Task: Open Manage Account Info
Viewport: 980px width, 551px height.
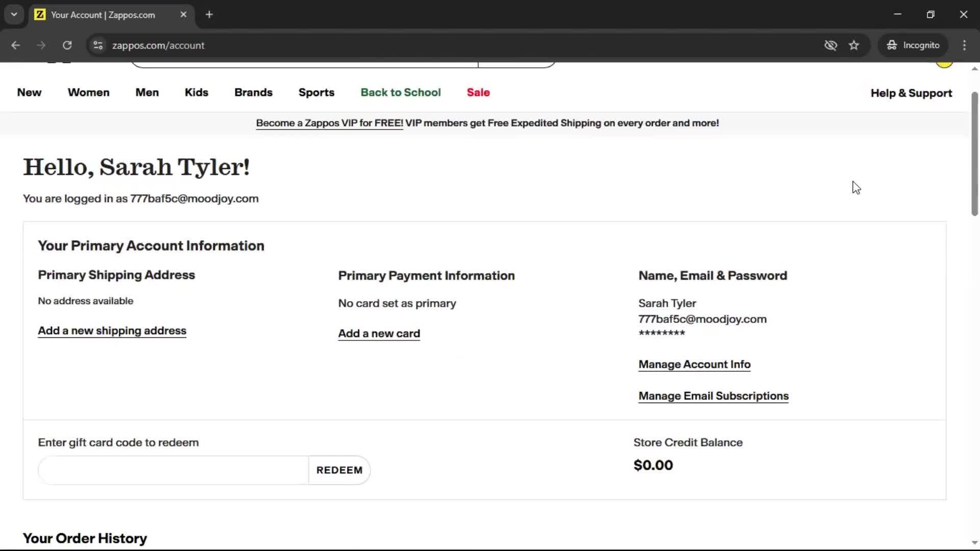Action: coord(694,364)
